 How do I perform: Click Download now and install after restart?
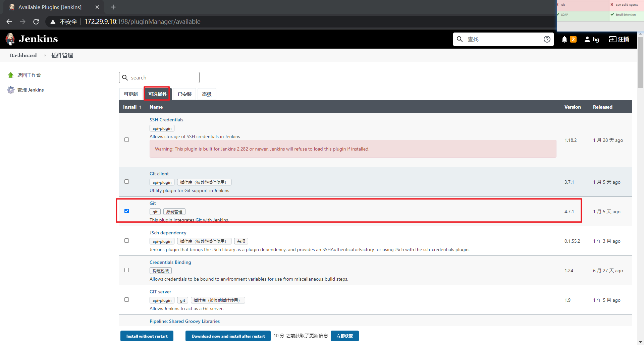point(228,336)
